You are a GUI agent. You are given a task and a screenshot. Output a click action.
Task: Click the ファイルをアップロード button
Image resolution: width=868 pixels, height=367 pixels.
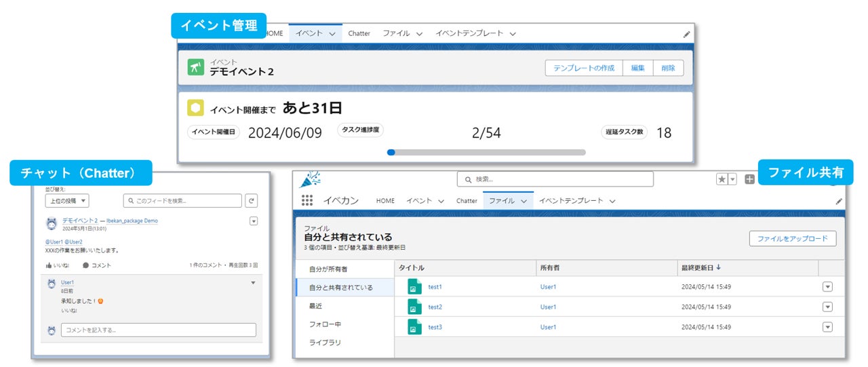793,239
